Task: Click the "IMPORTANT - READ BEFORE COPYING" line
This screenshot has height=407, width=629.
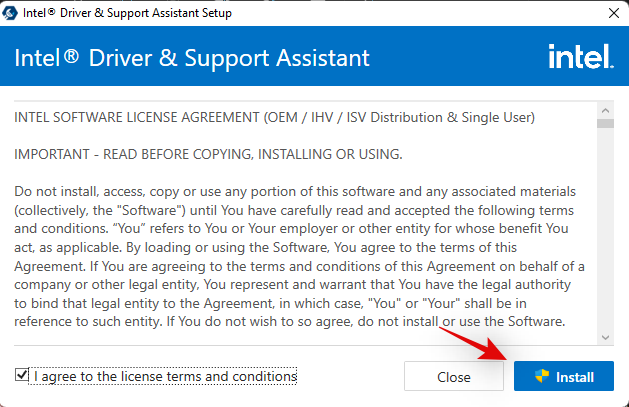Action: (x=208, y=154)
